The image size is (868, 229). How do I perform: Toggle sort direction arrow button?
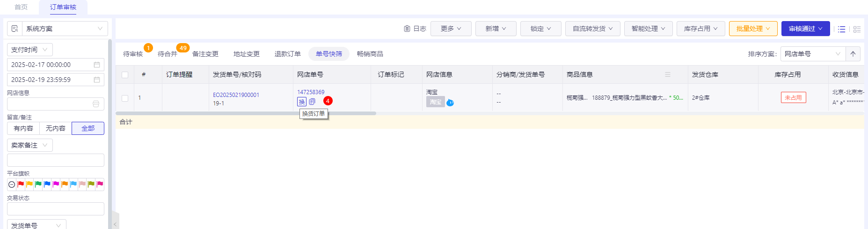853,54
